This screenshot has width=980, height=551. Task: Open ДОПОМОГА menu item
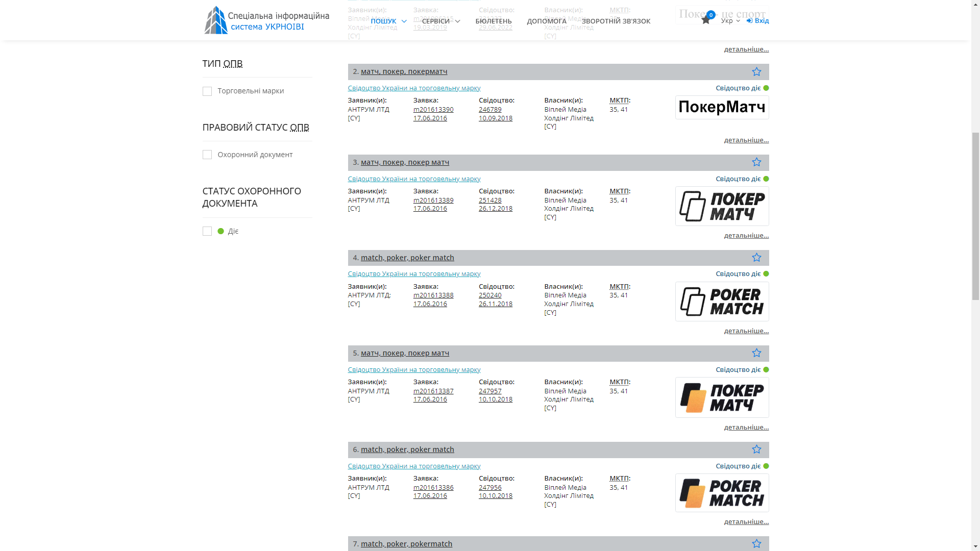pyautogui.click(x=546, y=21)
